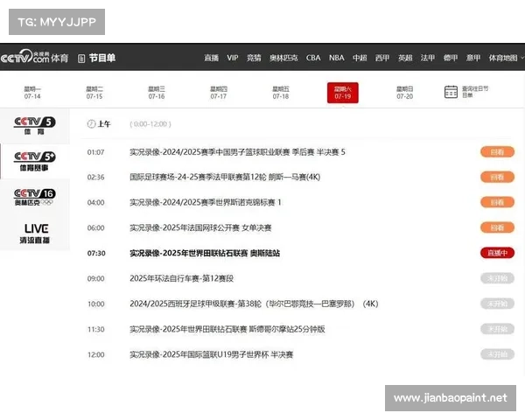
Task: Open the 直播 nav item
Action: (212, 58)
